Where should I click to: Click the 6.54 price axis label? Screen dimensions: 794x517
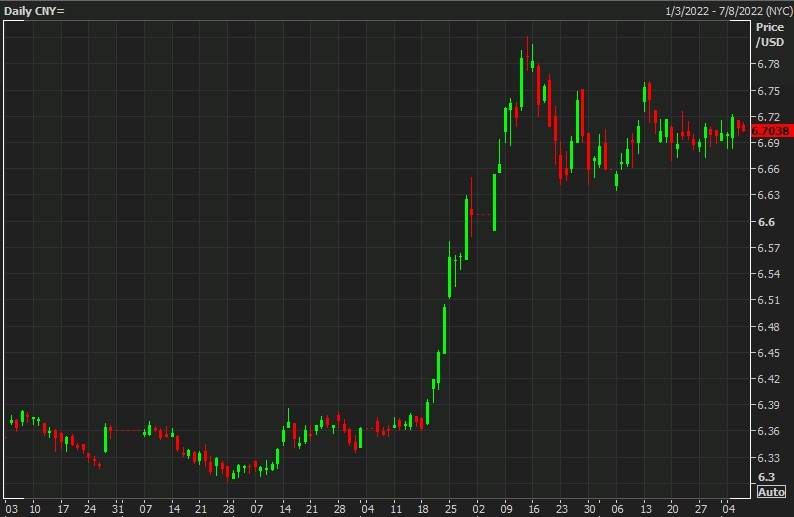coord(768,274)
